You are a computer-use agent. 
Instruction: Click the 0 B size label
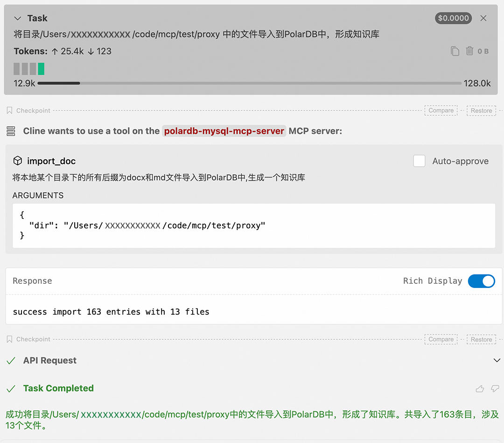[x=483, y=51]
